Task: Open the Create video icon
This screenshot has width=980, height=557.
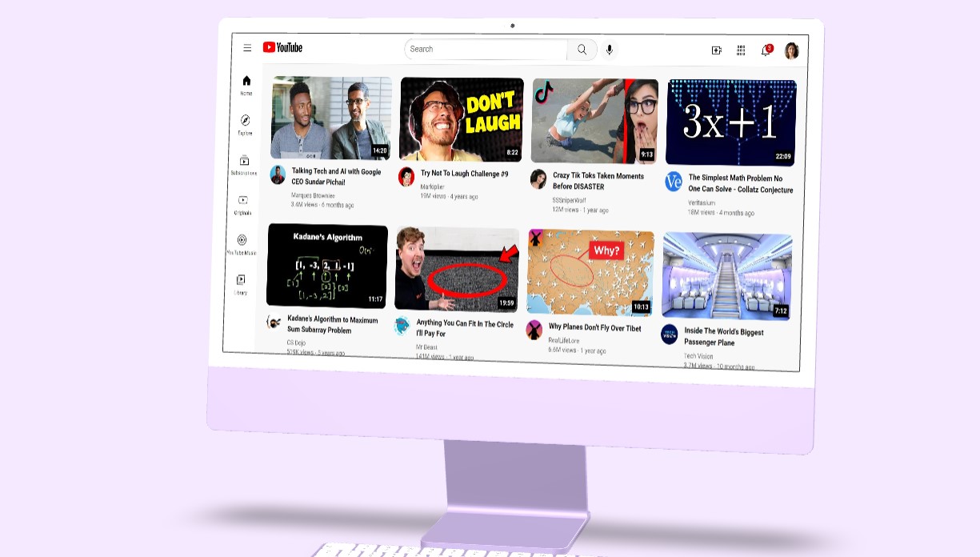Action: 716,50
